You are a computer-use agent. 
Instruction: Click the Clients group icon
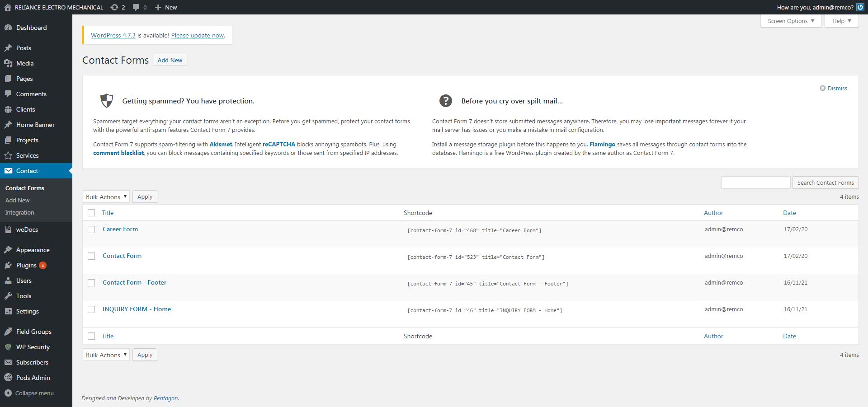point(8,109)
